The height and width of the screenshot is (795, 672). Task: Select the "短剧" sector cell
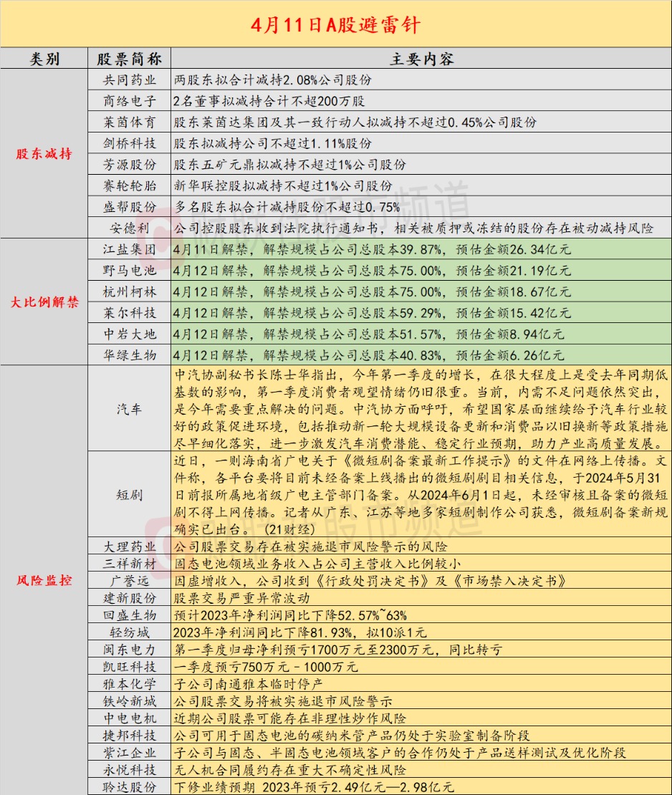pyautogui.click(x=130, y=494)
